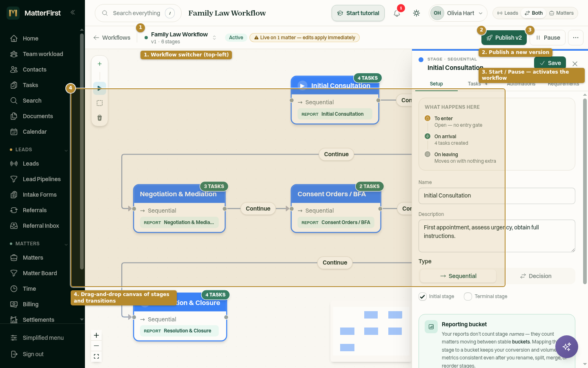Close the stage settings panel
588x368 pixels.
[x=575, y=64]
